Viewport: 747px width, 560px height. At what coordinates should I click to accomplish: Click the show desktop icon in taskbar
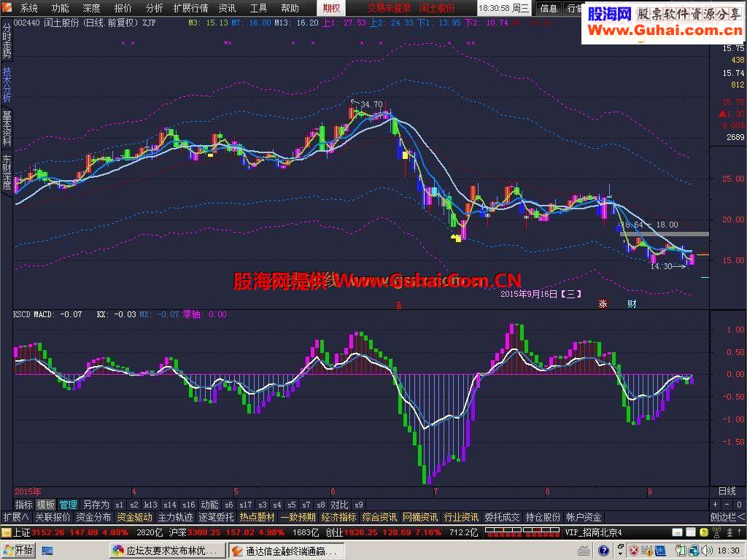pyautogui.click(x=47, y=551)
